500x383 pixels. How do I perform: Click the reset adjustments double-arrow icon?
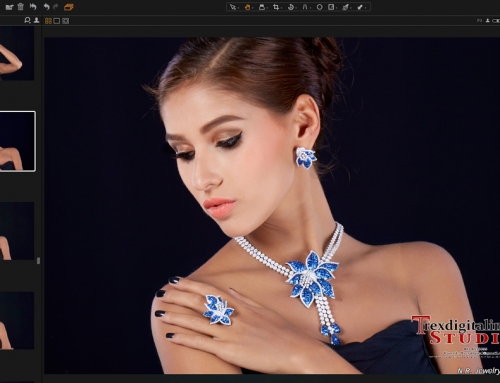tap(33, 7)
